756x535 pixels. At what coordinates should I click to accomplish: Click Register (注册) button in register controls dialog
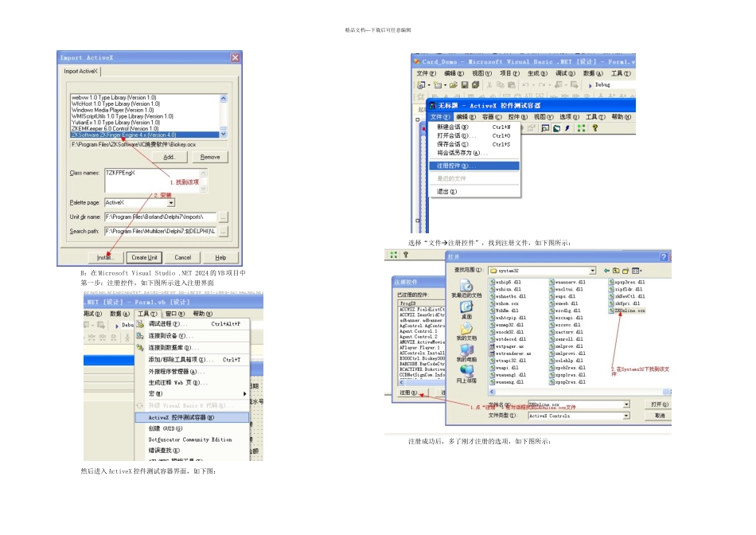(412, 392)
